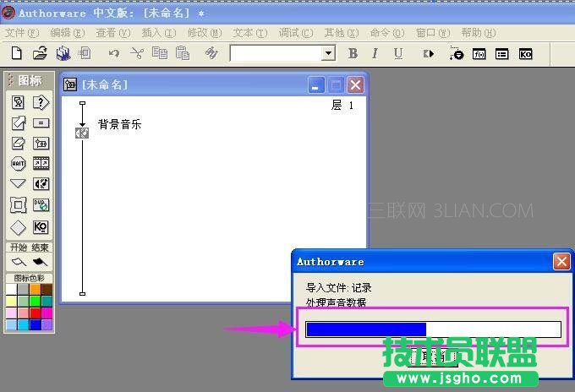The image size is (575, 392).
Task: Open the 其他(X) menu
Action: (342, 33)
